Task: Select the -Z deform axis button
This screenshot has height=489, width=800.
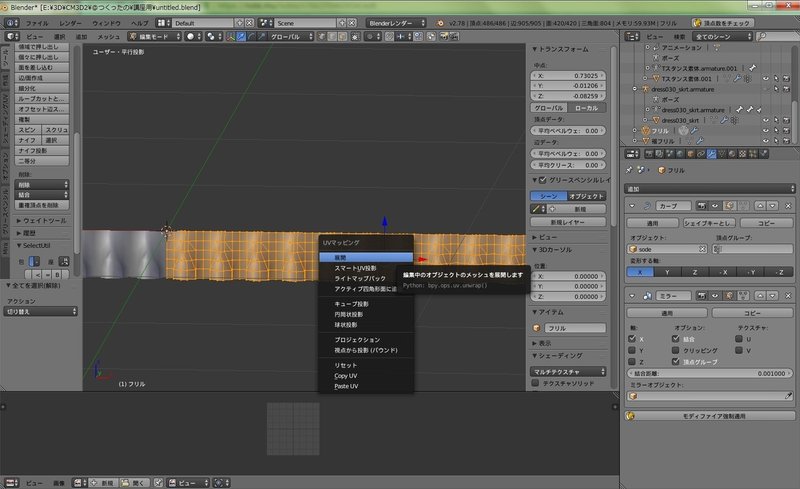Action: click(x=780, y=272)
